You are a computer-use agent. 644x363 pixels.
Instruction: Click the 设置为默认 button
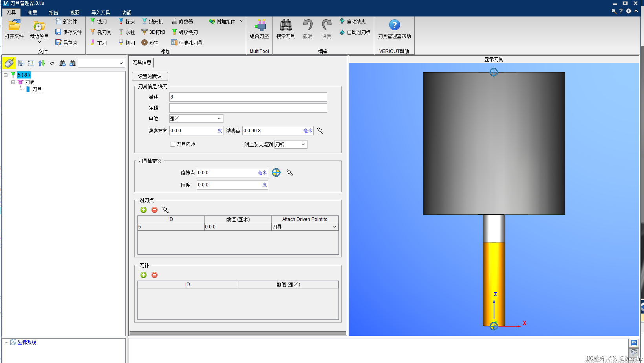tap(150, 76)
